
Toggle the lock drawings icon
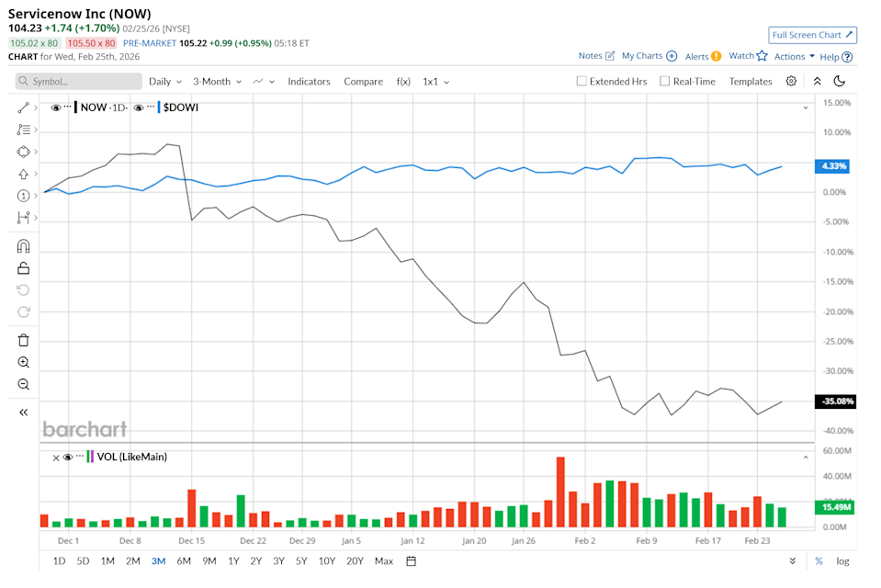(23, 268)
